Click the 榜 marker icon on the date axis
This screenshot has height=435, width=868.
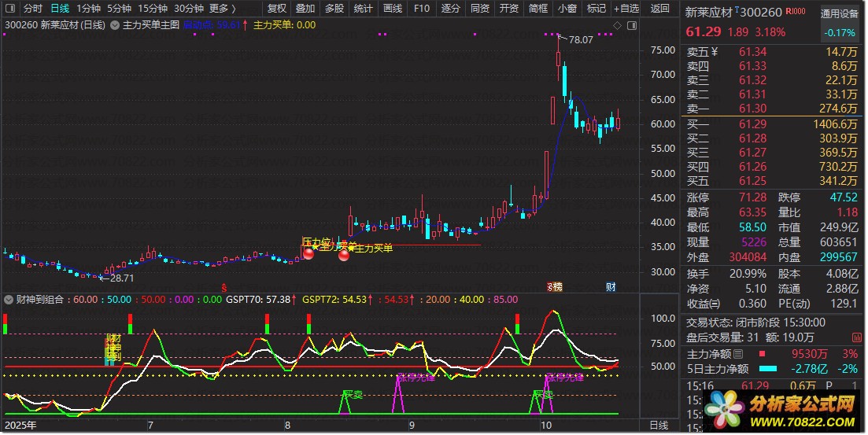pyautogui.click(x=554, y=286)
